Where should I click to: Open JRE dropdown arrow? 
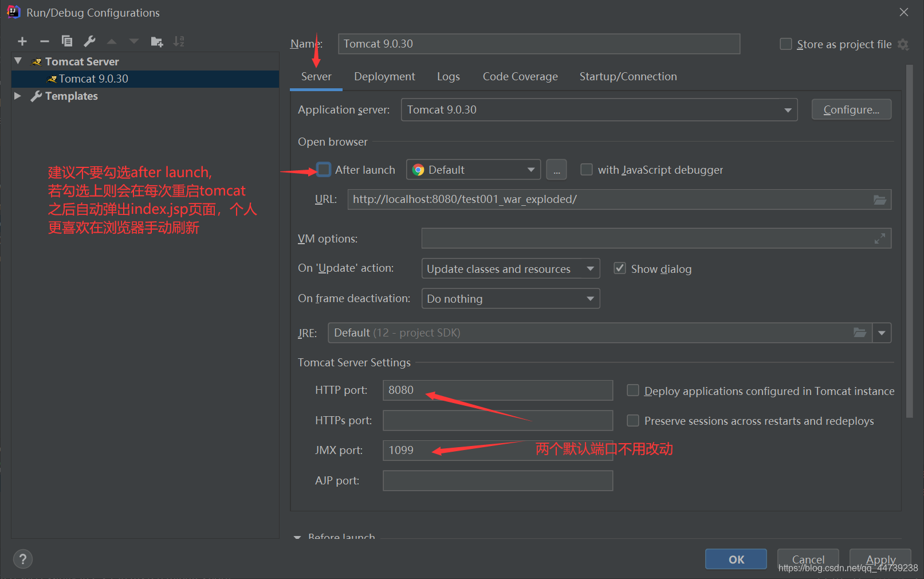coord(882,332)
